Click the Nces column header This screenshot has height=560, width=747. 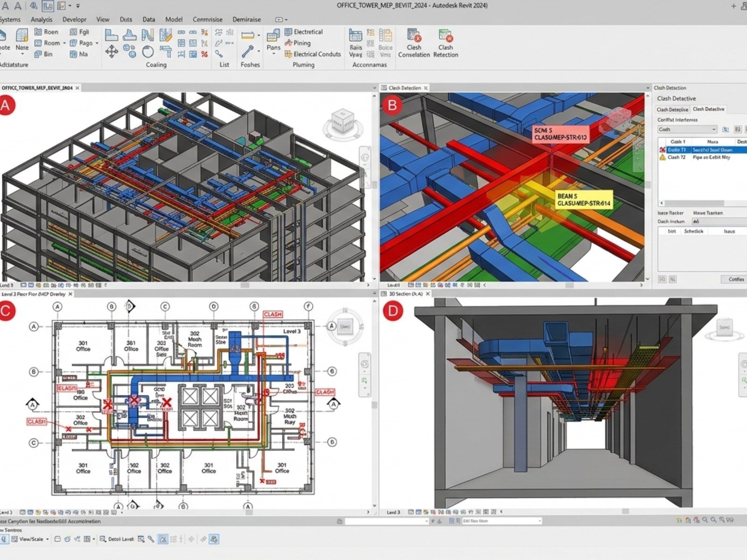pos(712,141)
